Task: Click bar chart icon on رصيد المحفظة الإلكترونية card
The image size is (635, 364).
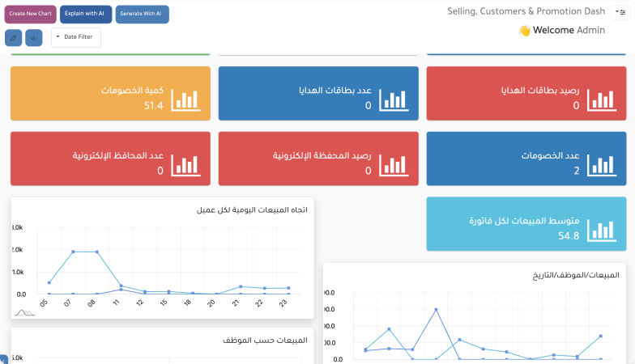Action: pyautogui.click(x=393, y=163)
